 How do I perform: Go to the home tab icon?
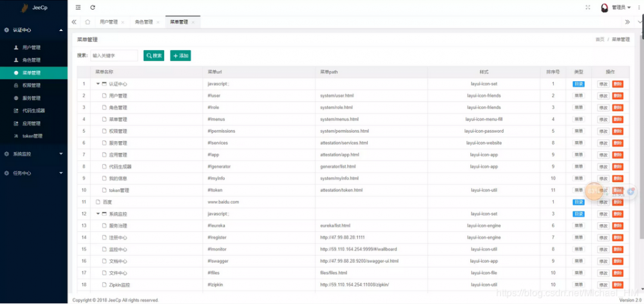88,22
